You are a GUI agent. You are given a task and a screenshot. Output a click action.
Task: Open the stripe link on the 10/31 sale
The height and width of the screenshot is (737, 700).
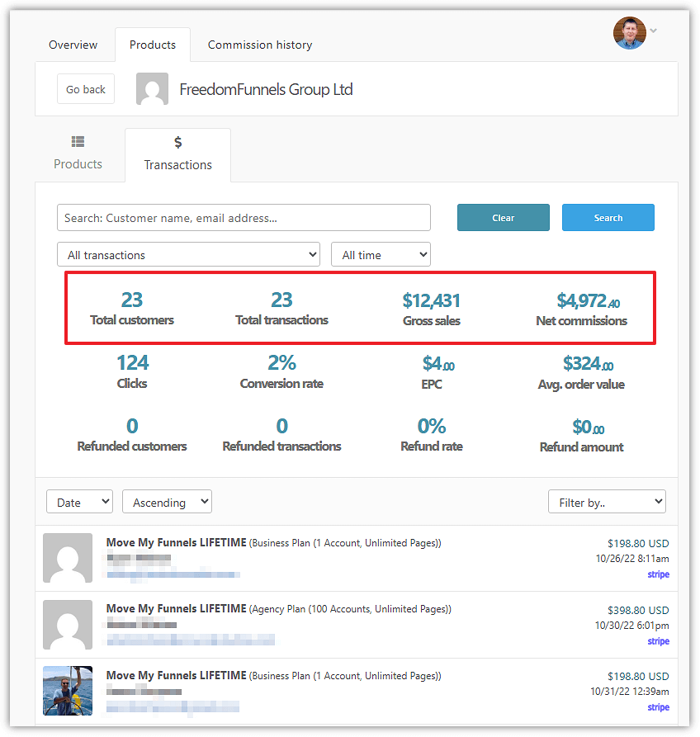[658, 707]
